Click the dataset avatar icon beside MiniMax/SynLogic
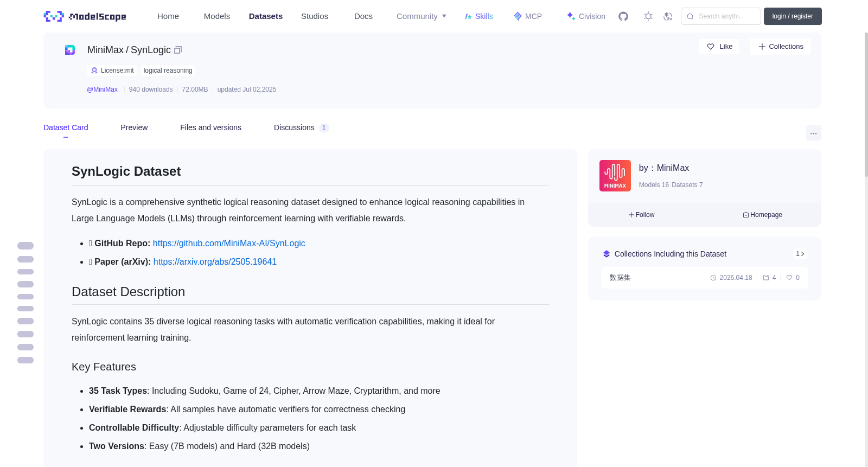Viewport: 868px width, 467px height. 70,50
